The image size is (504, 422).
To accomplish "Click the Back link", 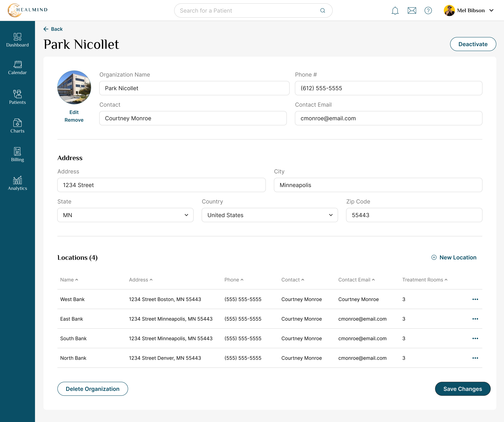I will coord(53,29).
